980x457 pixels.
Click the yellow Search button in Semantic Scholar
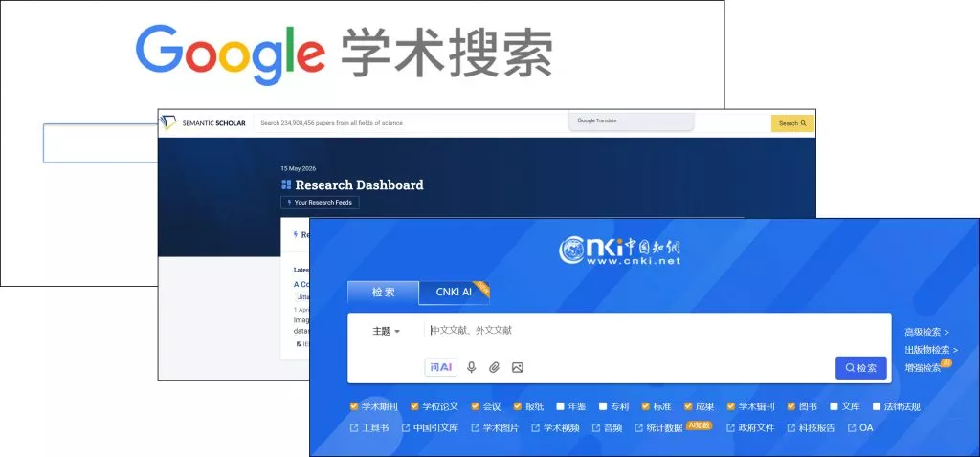[x=792, y=123]
